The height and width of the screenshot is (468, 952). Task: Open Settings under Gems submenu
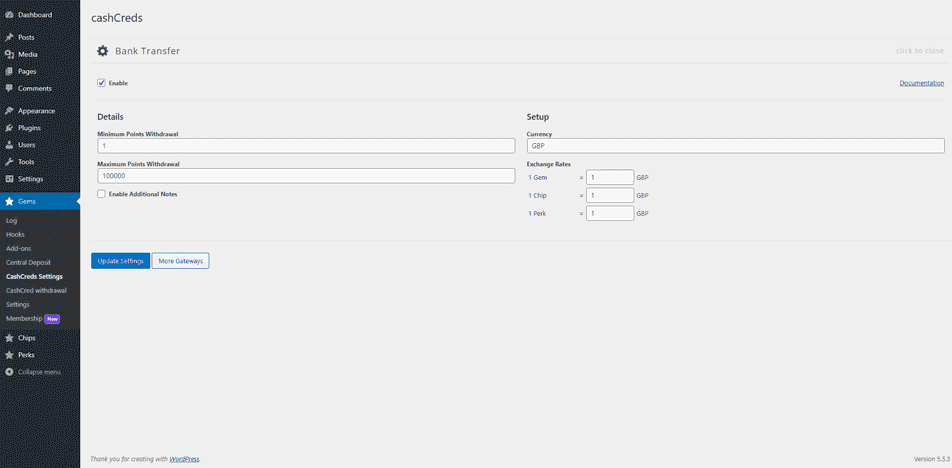[x=18, y=304]
